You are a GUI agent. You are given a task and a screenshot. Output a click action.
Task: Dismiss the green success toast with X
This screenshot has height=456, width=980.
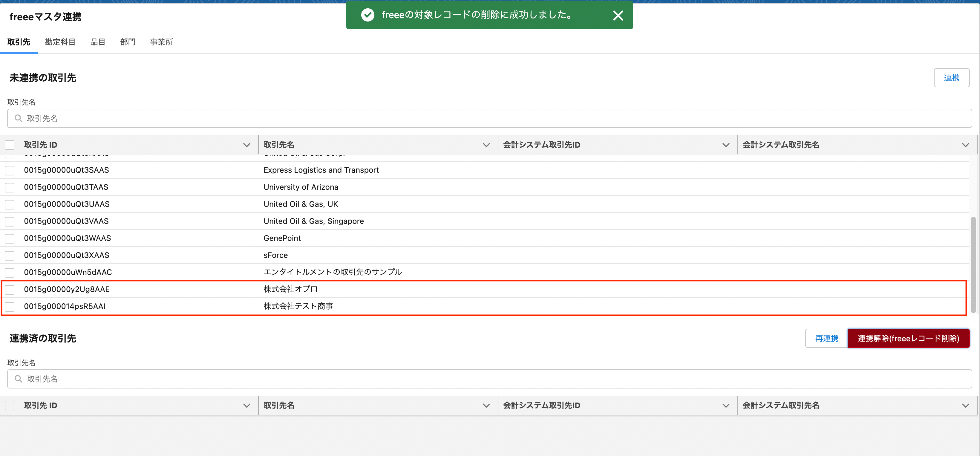[x=618, y=15]
